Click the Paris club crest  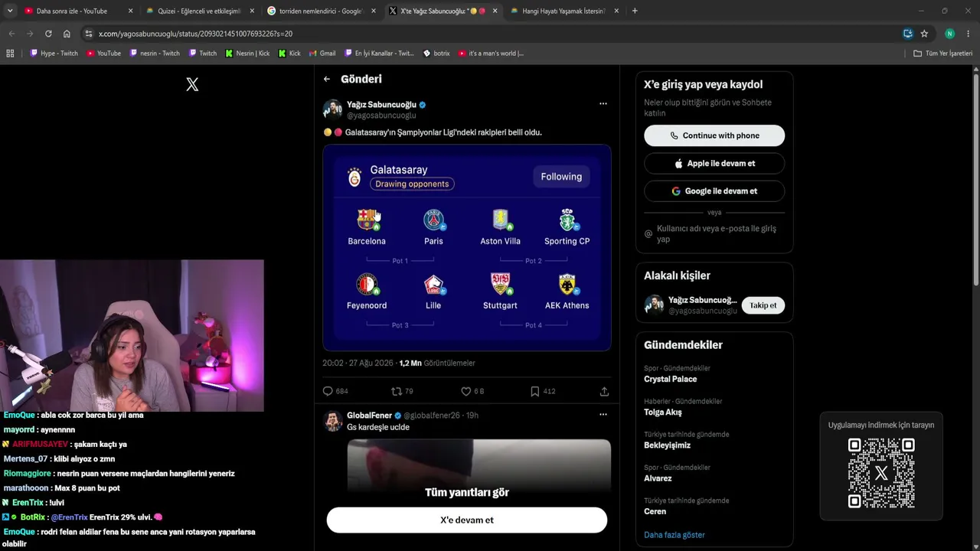point(434,220)
